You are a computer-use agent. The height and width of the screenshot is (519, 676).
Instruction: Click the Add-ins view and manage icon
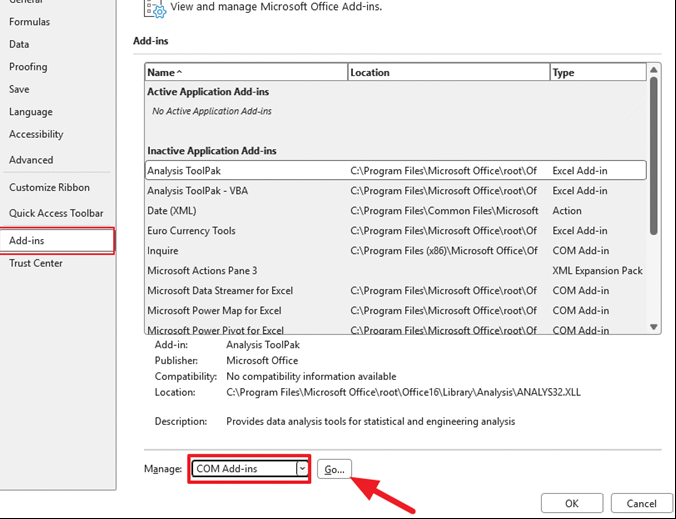click(x=155, y=9)
